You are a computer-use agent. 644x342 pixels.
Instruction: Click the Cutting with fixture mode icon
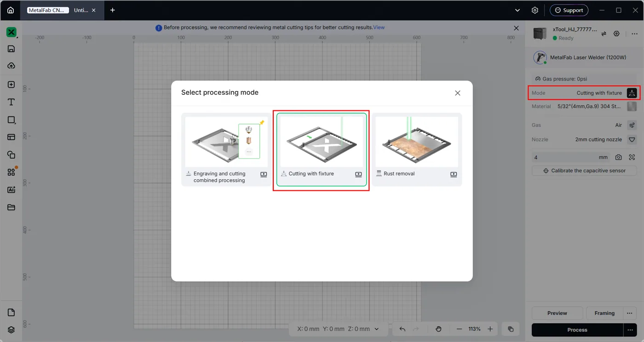[x=632, y=93]
